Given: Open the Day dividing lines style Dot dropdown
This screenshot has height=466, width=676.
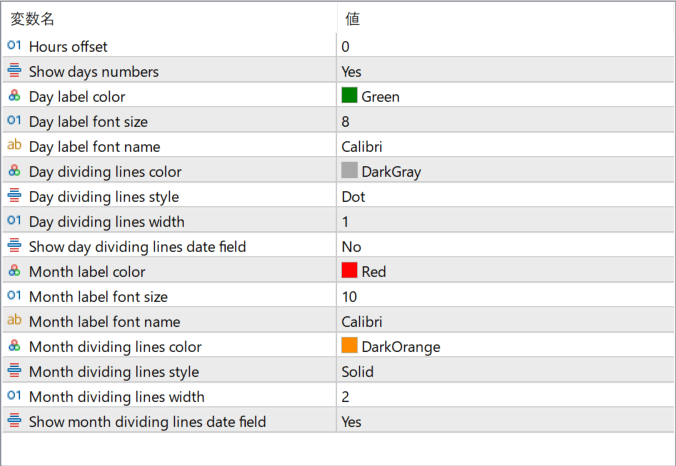Looking at the screenshot, I should (505, 196).
